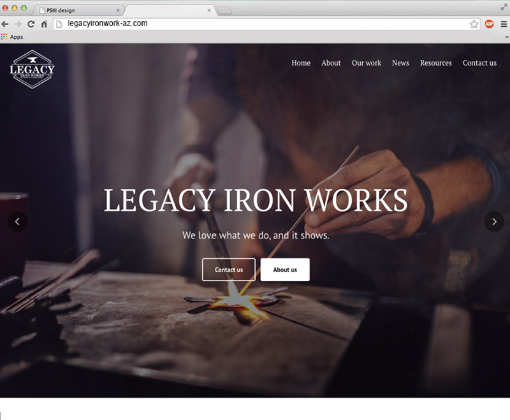
Task: Open the Resources navigation item
Action: click(436, 62)
